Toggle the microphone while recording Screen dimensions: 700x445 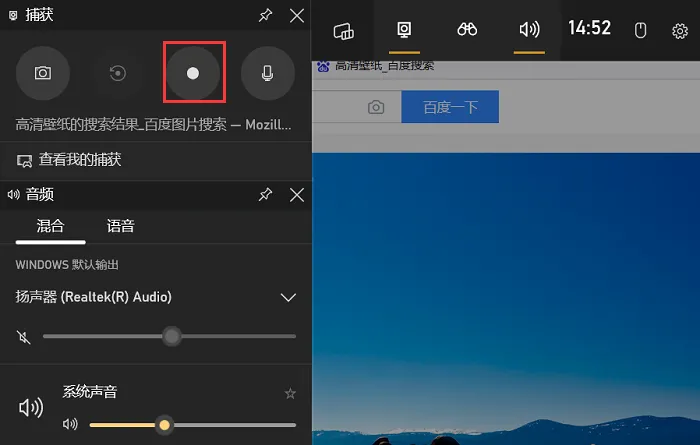[268, 73]
